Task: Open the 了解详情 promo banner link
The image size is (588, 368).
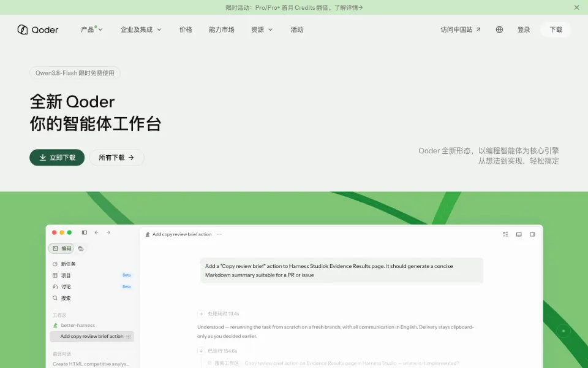Action: (x=349, y=7)
